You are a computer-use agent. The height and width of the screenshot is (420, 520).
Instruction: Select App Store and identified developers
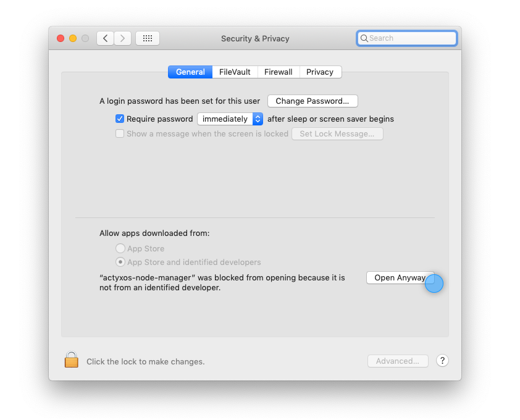[120, 262]
